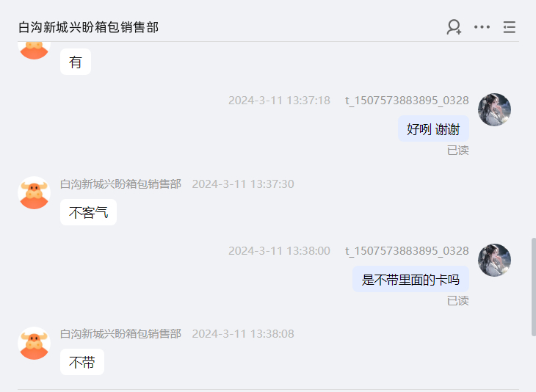This screenshot has height=392, width=536.
Task: Click the chat's vertical scrollbar thumb
Action: [534, 287]
